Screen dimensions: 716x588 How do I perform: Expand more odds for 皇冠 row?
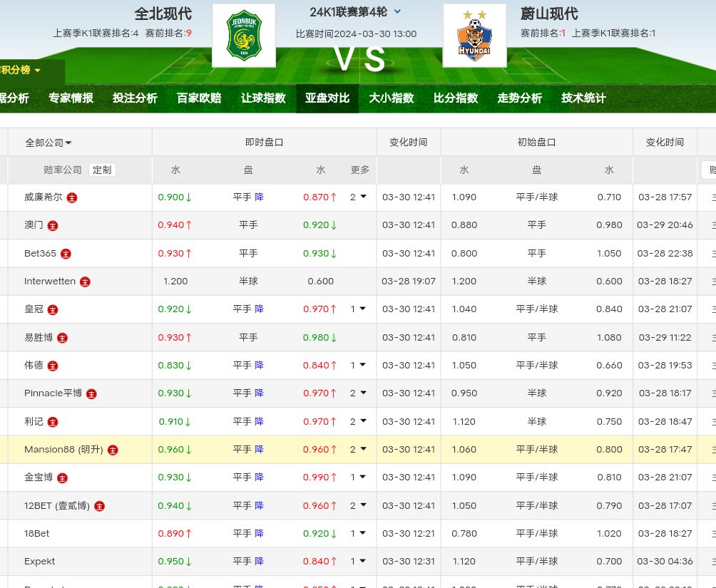click(358, 309)
